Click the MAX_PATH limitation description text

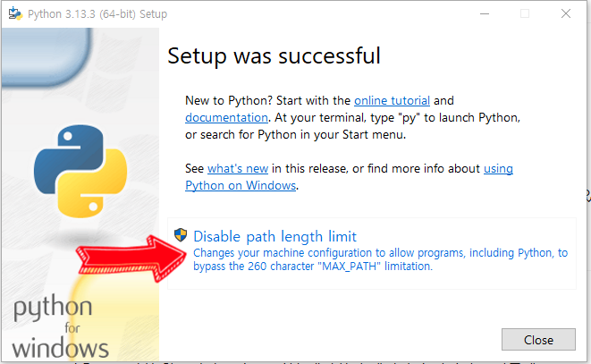pos(380,259)
